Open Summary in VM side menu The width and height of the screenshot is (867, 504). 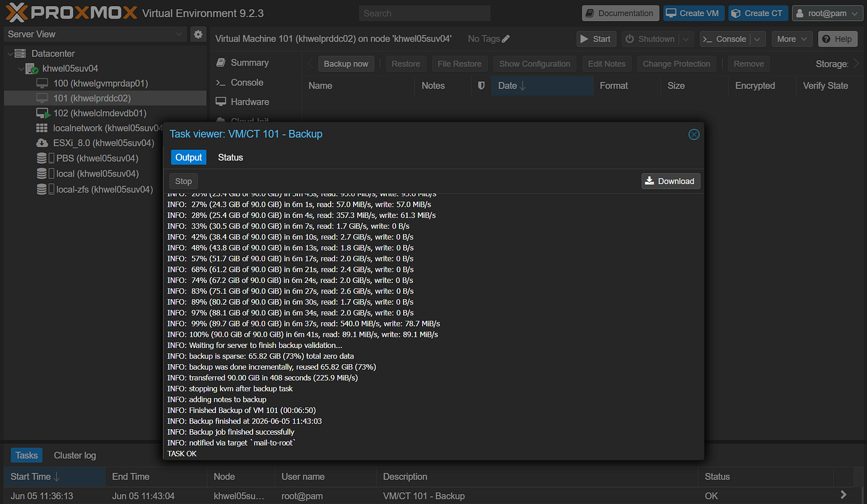[x=250, y=63]
